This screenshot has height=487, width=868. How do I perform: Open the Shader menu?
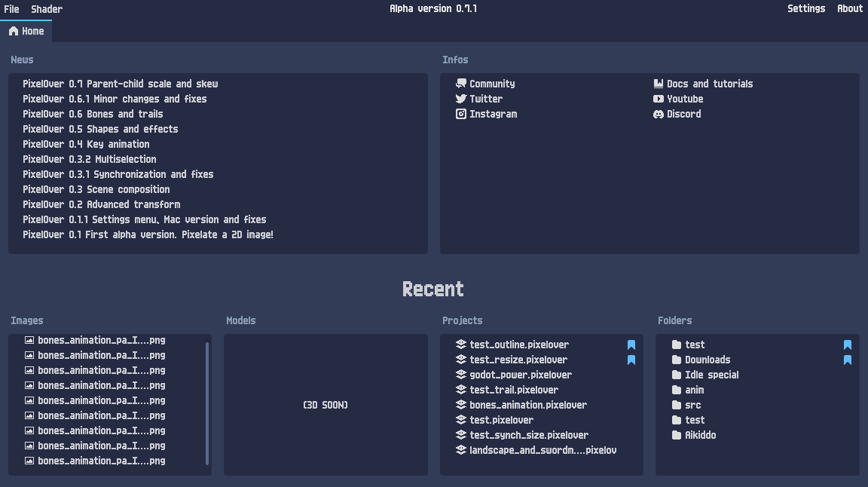[x=47, y=9]
